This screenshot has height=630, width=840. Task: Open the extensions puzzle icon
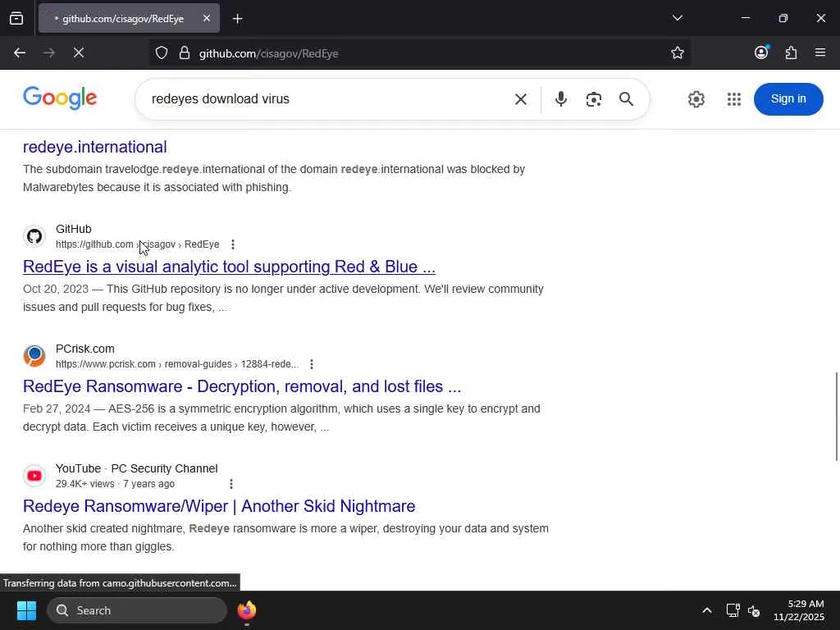(791, 52)
